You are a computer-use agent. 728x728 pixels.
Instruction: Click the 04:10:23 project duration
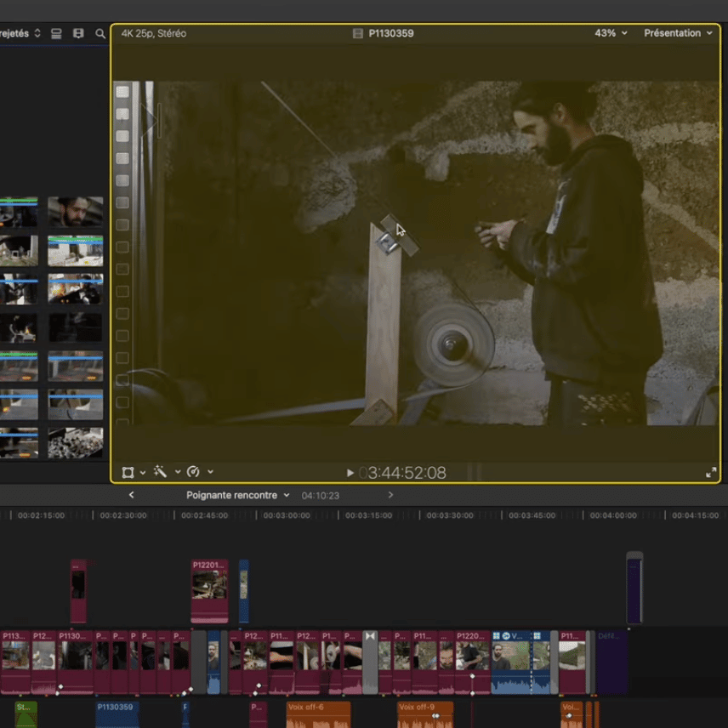[321, 496]
